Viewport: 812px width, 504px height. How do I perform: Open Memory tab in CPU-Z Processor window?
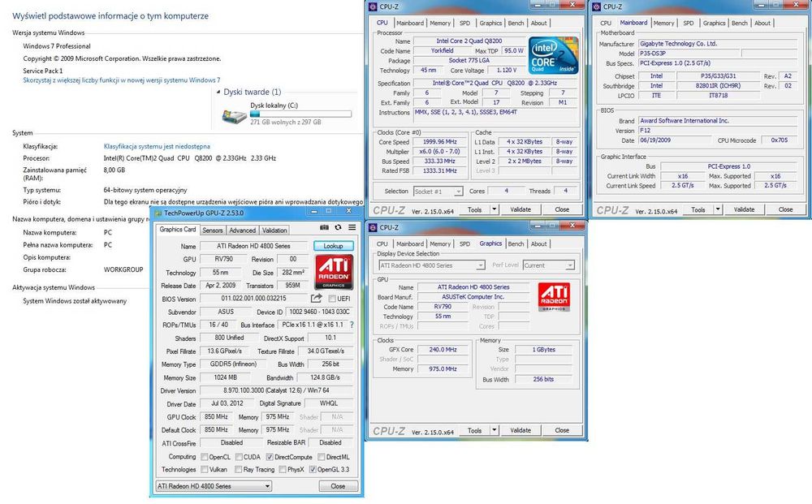440,23
